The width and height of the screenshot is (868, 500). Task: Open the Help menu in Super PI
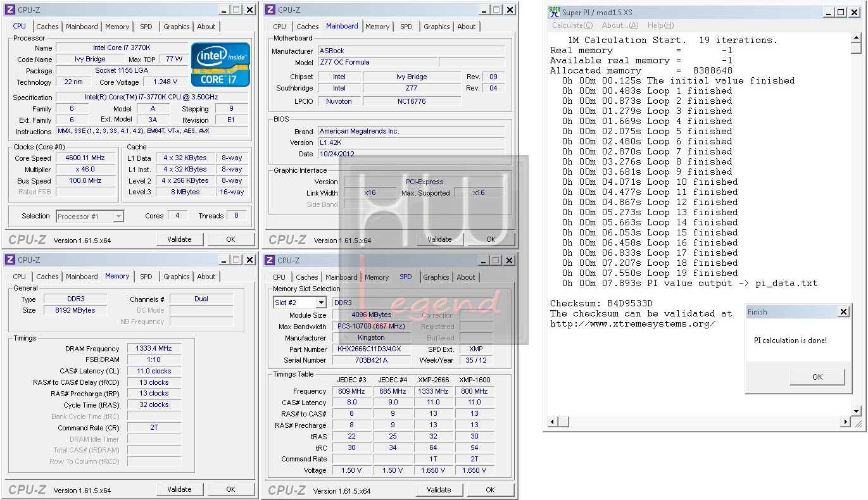click(660, 25)
